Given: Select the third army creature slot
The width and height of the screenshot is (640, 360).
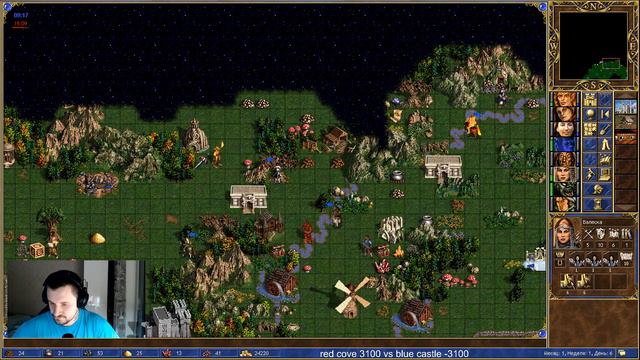Looking at the screenshot, I should 610,259.
